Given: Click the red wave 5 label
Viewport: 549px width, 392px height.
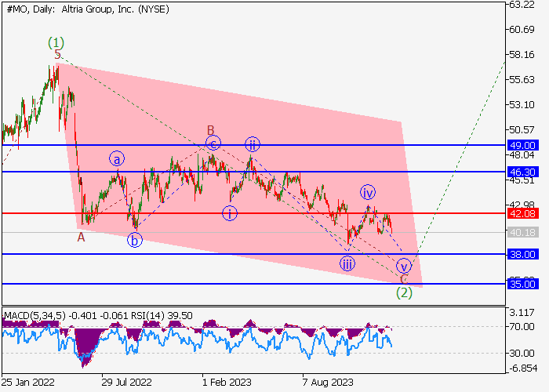Looking at the screenshot, I should pyautogui.click(x=58, y=55).
